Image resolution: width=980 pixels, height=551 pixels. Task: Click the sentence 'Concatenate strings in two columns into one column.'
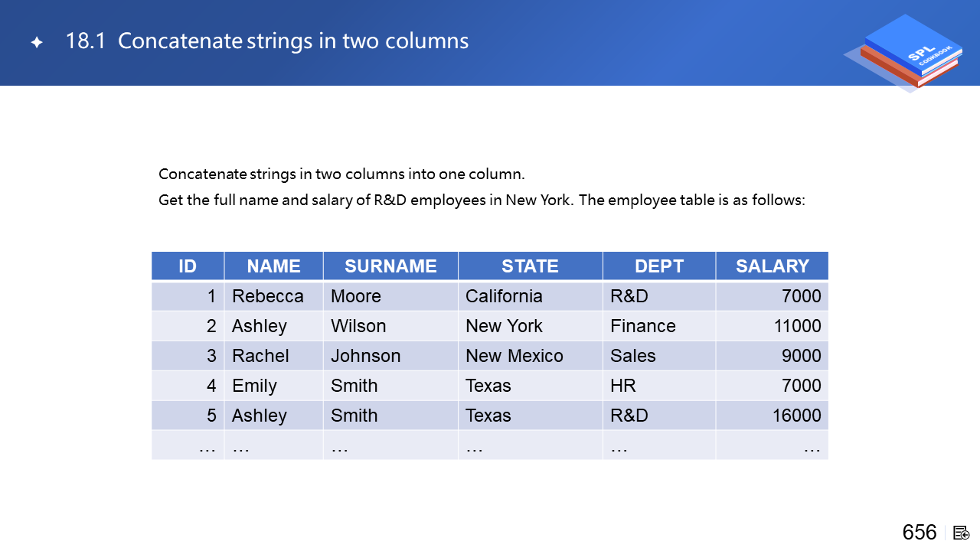(341, 174)
